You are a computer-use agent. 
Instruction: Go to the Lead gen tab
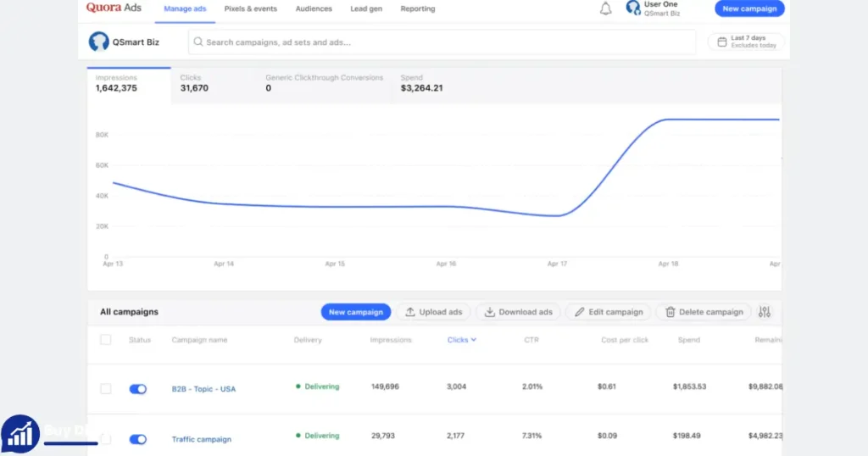366,8
